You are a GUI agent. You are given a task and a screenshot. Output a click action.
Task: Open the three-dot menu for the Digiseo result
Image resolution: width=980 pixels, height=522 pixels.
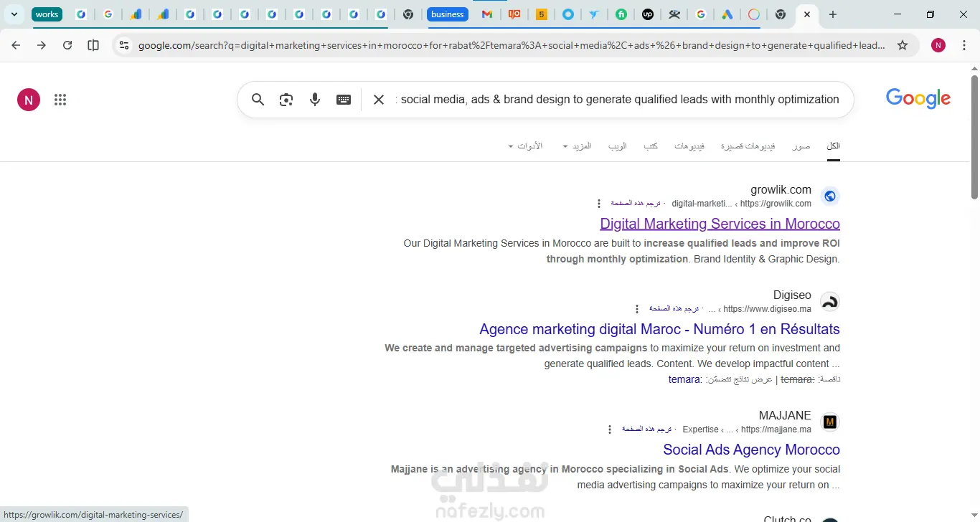point(637,309)
